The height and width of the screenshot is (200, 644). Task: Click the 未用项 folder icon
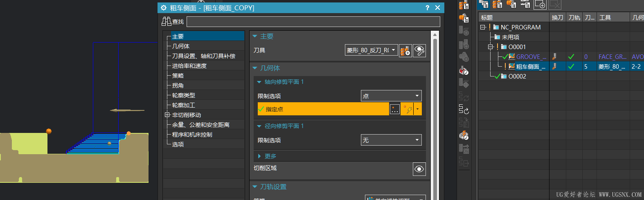point(497,37)
